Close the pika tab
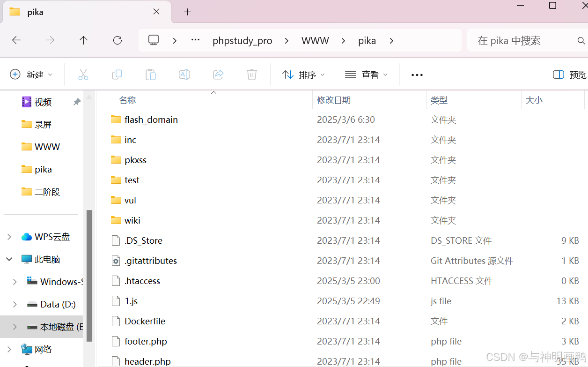 click(156, 12)
